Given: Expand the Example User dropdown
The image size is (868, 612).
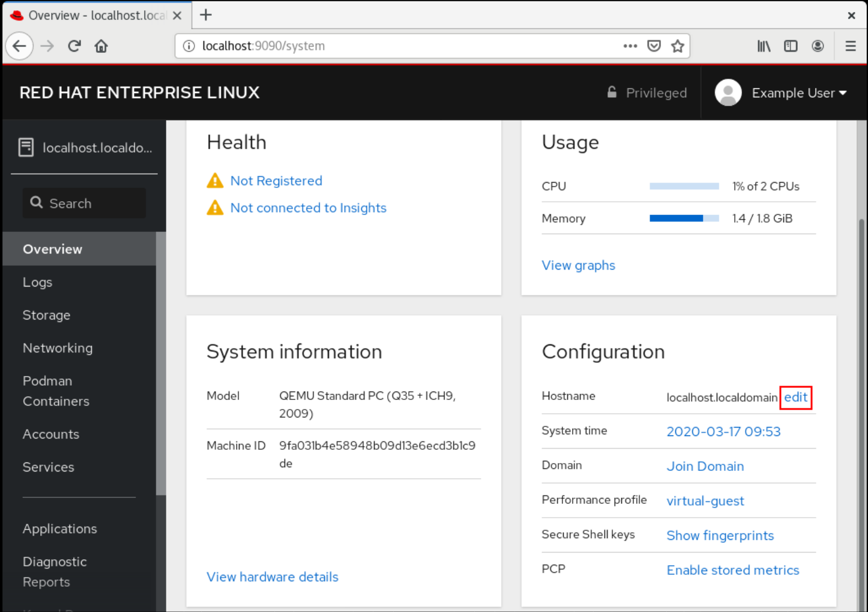Looking at the screenshot, I should (799, 93).
